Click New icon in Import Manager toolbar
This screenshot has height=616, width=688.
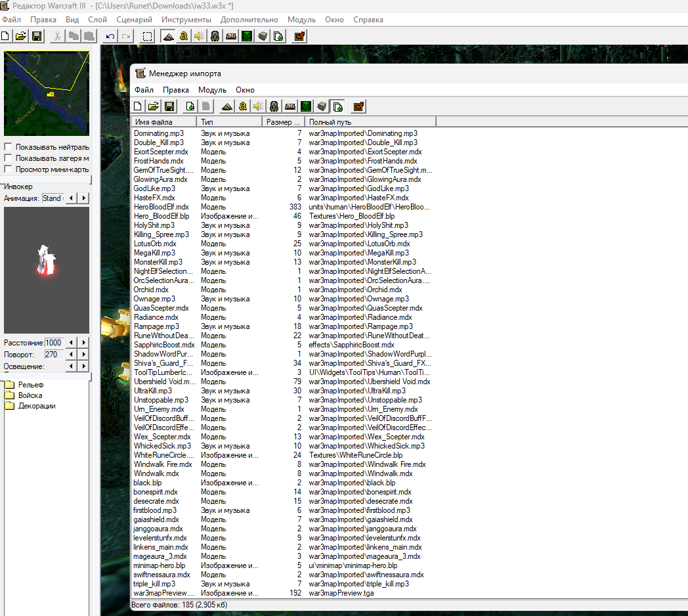pos(138,106)
